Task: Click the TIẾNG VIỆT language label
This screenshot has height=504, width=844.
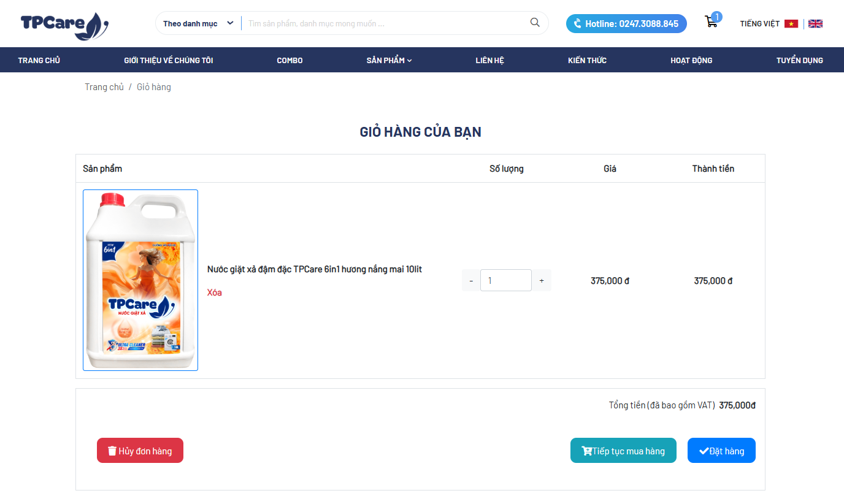Action: point(759,24)
